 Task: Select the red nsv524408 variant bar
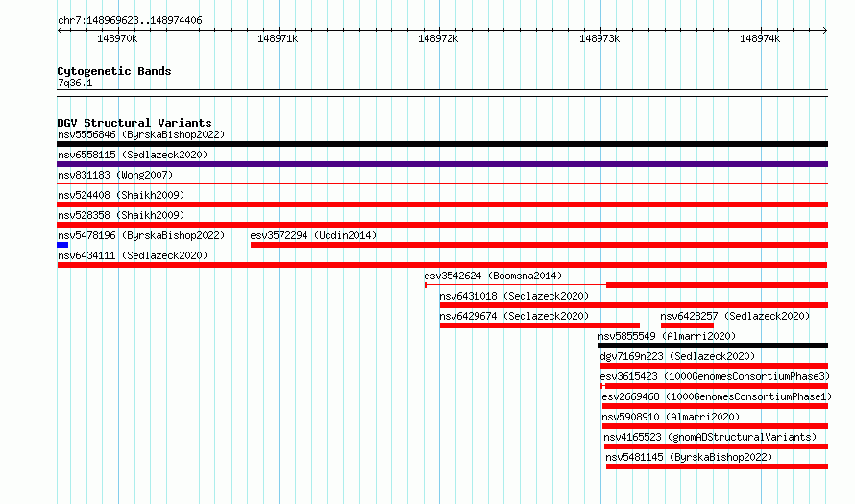(442, 204)
